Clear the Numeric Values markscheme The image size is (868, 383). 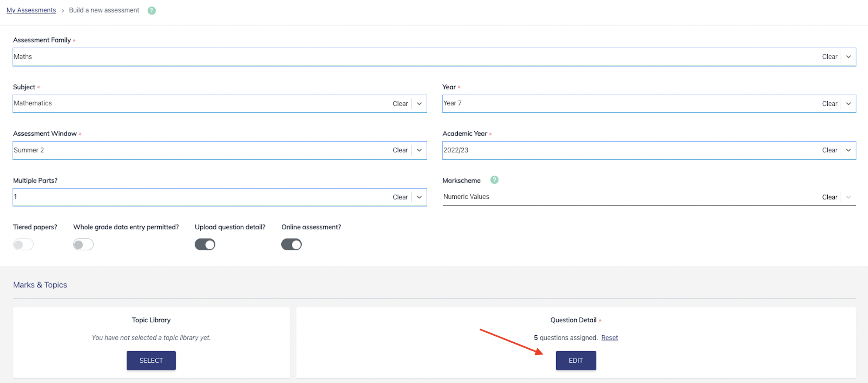[x=829, y=197]
